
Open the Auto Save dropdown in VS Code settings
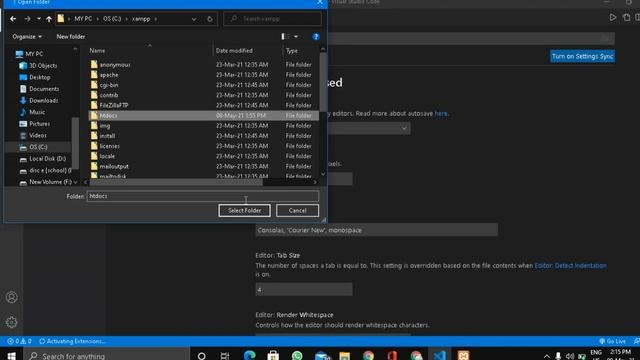click(x=369, y=129)
